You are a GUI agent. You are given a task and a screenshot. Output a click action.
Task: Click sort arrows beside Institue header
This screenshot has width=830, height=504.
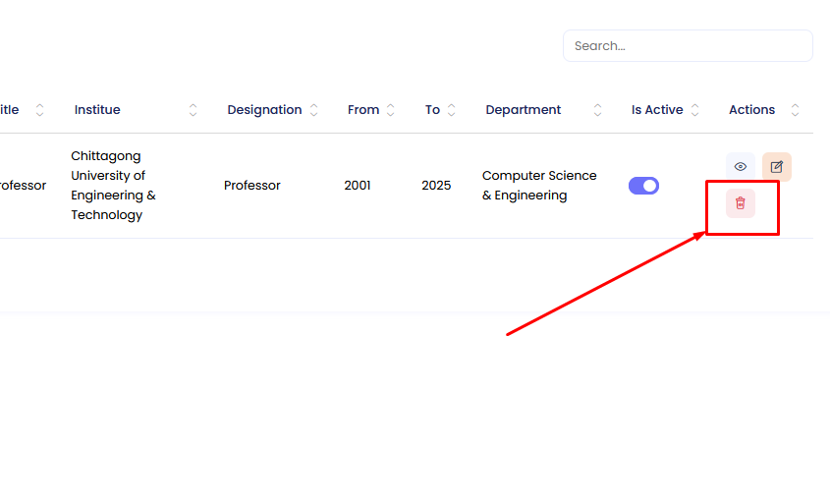pyautogui.click(x=194, y=110)
